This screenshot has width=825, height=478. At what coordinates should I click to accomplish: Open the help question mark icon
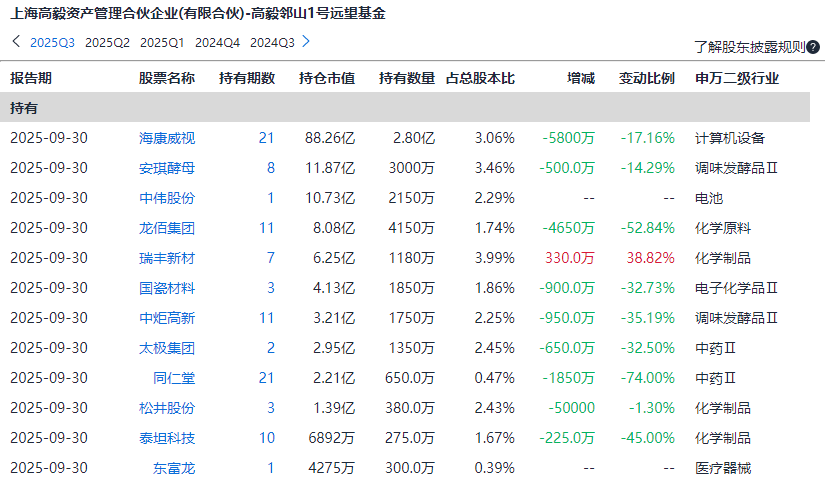813,47
